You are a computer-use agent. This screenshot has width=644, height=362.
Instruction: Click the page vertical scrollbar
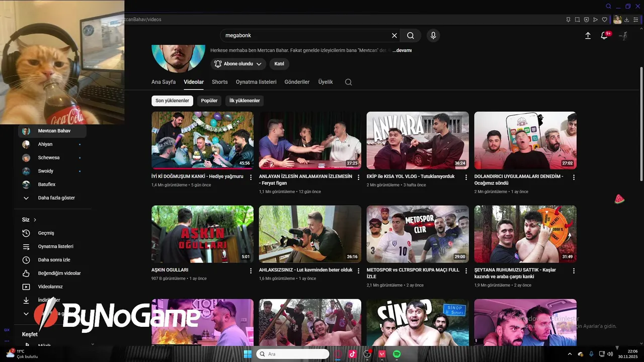641,123
